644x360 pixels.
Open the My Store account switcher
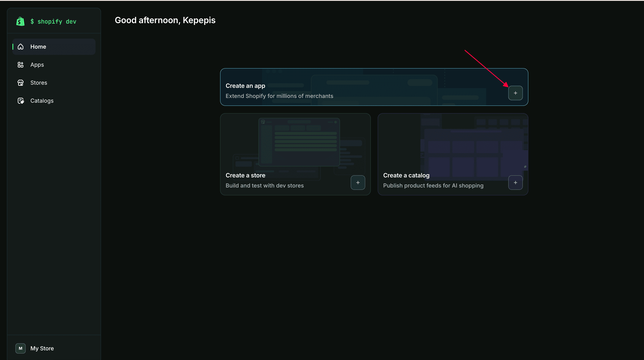[54, 348]
